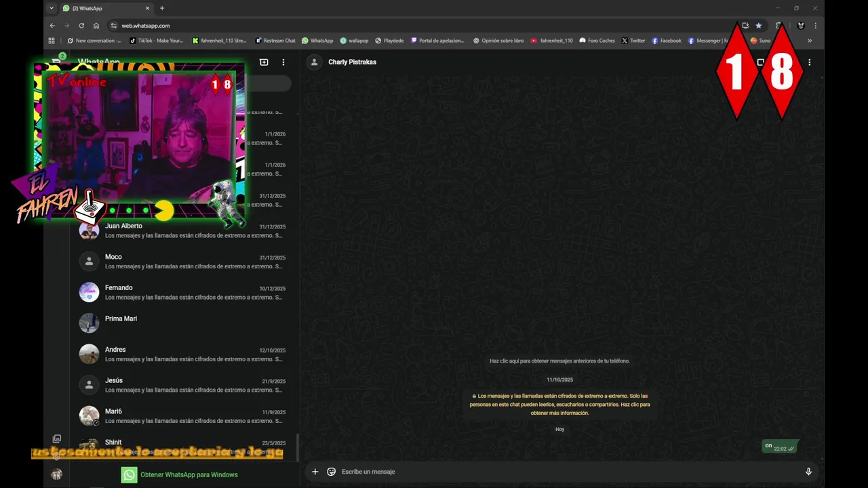This screenshot has height=488, width=868.
Task: Open 'New conversation' bookmark
Action: point(94,41)
